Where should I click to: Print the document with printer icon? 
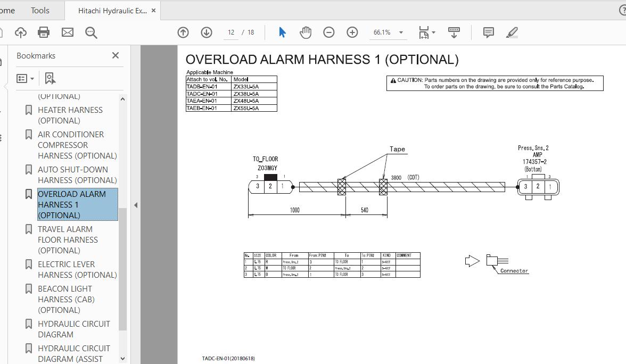(44, 32)
